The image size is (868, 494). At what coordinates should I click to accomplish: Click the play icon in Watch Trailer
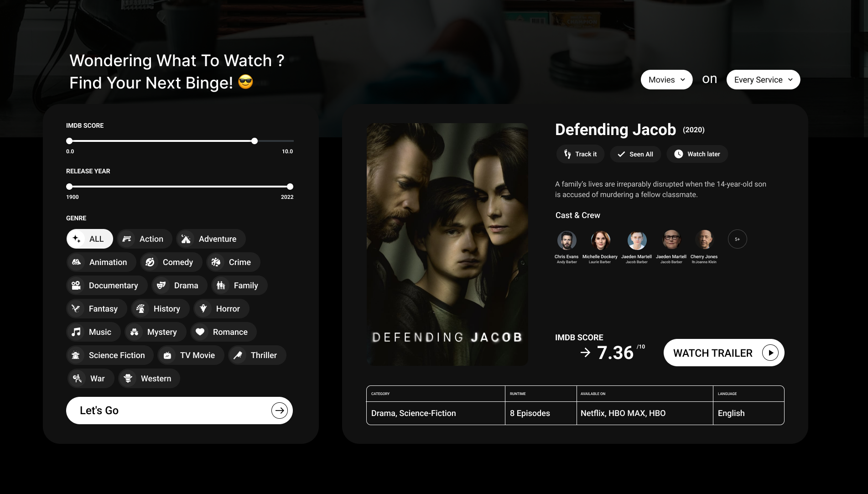tap(770, 353)
